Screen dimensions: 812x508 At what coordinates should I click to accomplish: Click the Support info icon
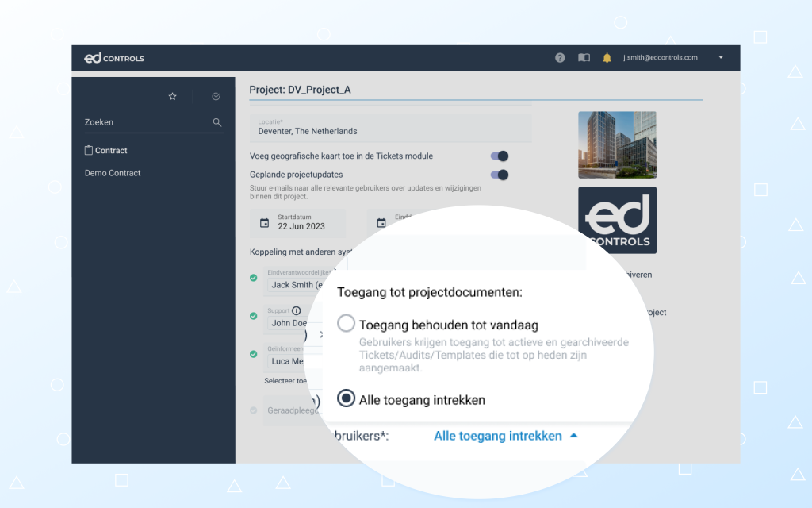click(297, 311)
